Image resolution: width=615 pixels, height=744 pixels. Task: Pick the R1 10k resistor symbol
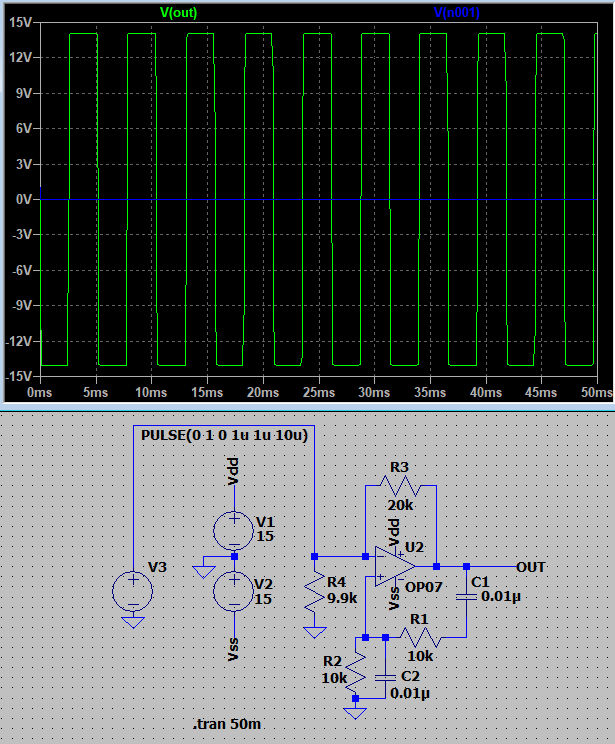tap(420, 636)
